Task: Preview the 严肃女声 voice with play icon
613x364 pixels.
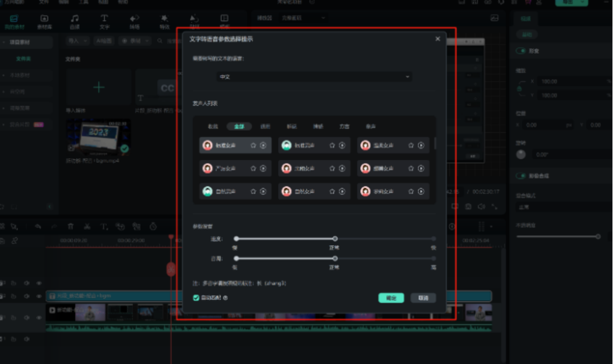Action: click(x=263, y=169)
